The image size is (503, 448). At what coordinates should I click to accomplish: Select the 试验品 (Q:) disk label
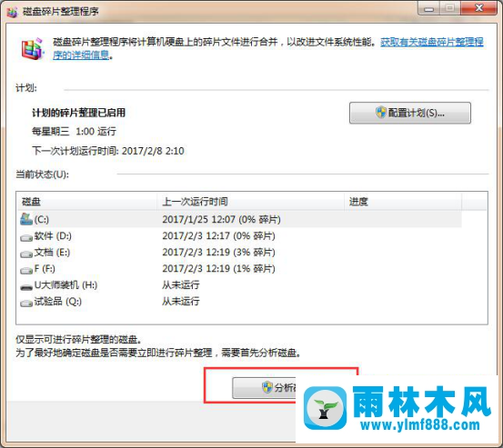[58, 301]
